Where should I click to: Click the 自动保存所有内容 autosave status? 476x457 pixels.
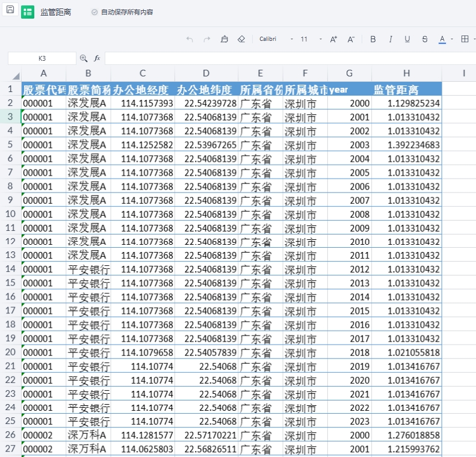(x=126, y=12)
